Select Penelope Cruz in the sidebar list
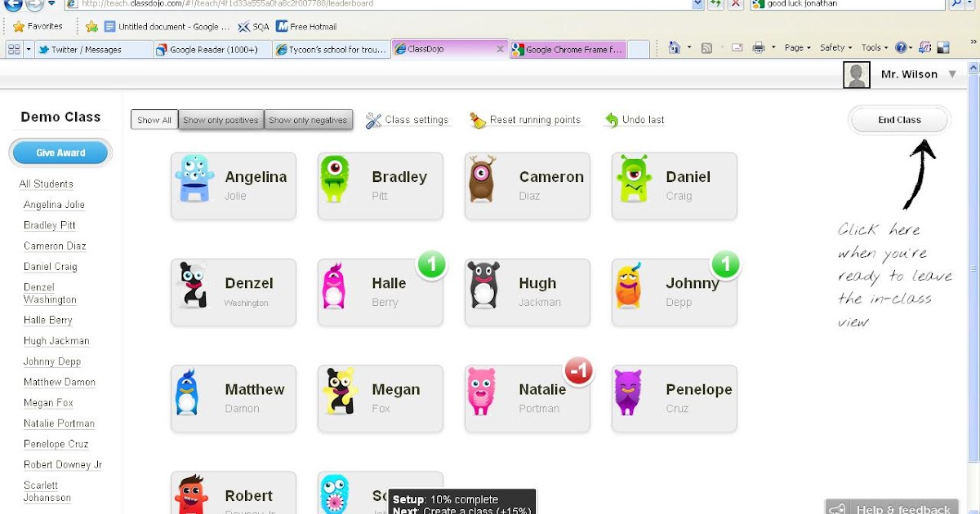Screen dimensions: 980x514 56,445
